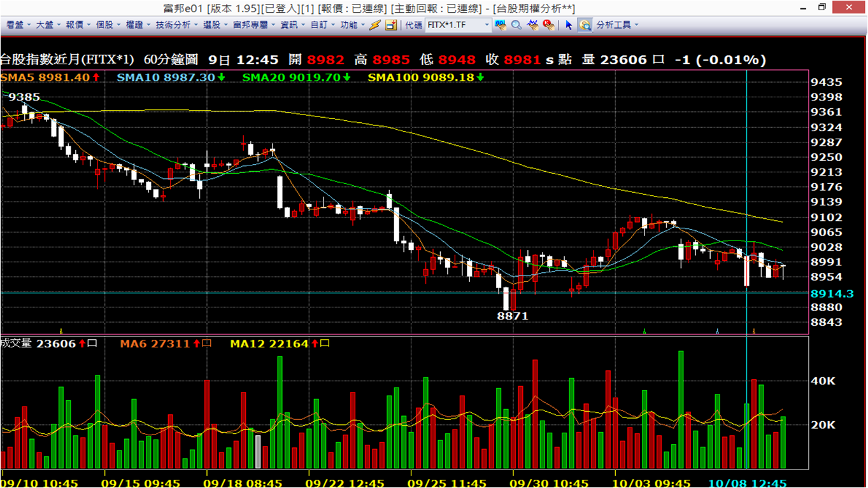868x488 pixels.
Task: Click the first handshake icon in the toolbar
Action: tap(532, 25)
